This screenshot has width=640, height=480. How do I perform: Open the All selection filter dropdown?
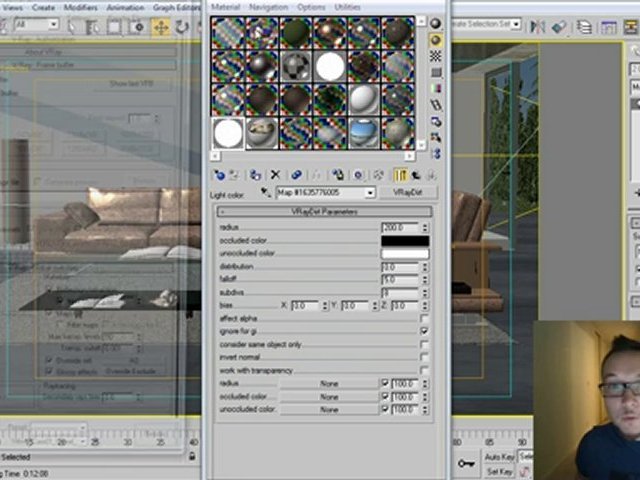coord(52,25)
